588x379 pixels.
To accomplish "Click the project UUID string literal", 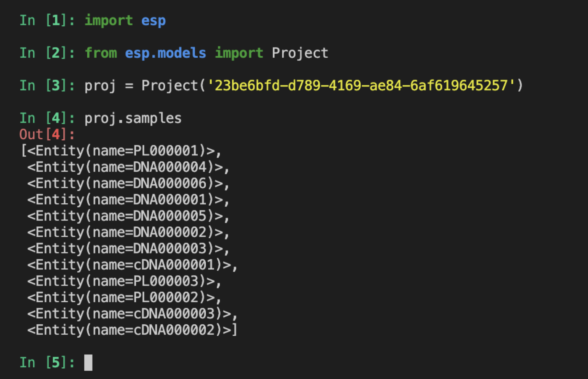I will 361,86.
